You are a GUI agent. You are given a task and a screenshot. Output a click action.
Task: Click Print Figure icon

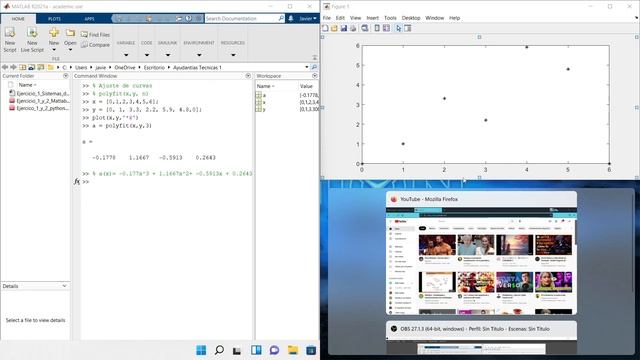tap(353, 28)
